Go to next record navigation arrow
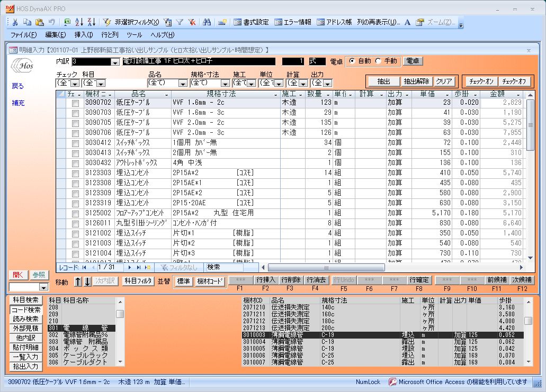Image resolution: width=546 pixels, height=392 pixels. coord(130,268)
